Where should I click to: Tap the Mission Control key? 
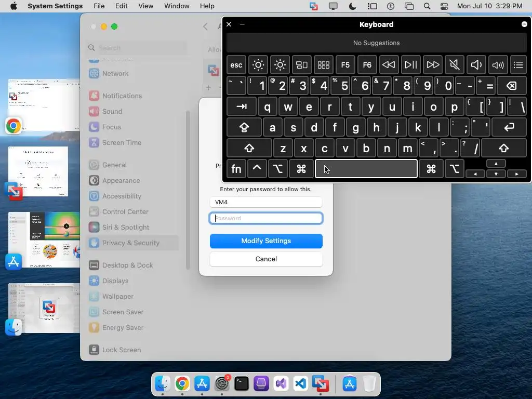pos(302,65)
